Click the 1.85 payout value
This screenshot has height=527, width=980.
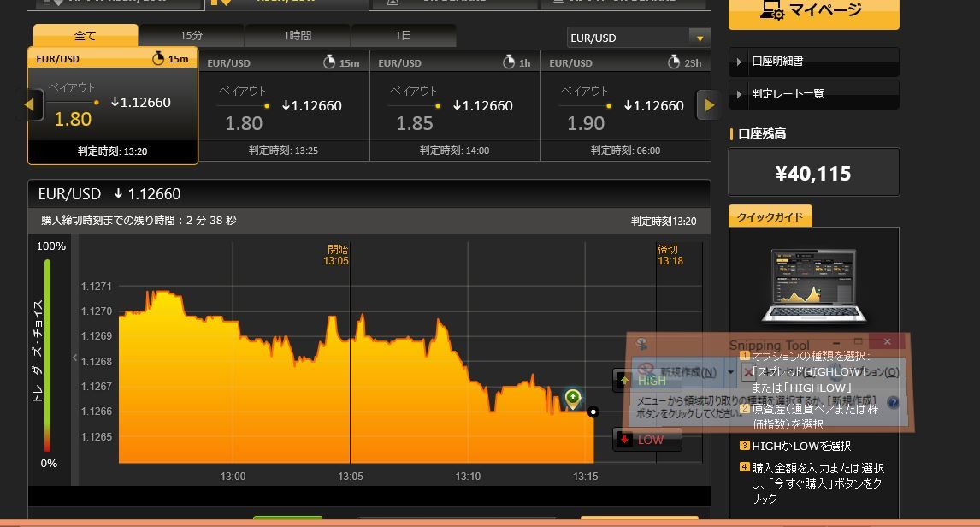click(415, 123)
